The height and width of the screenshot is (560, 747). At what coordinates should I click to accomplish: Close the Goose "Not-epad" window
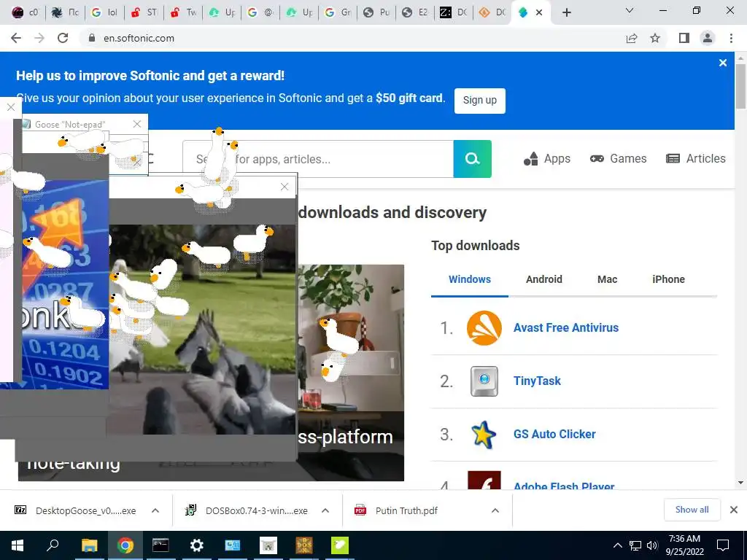coord(137,124)
